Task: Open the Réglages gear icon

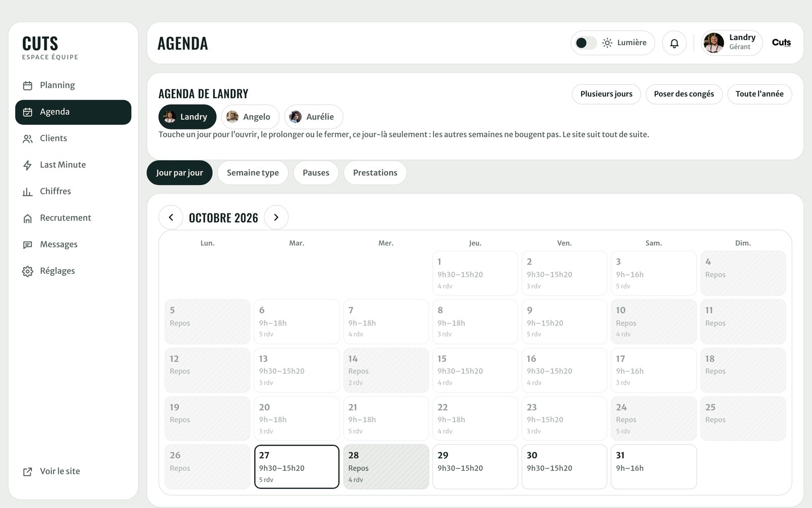Action: [27, 271]
